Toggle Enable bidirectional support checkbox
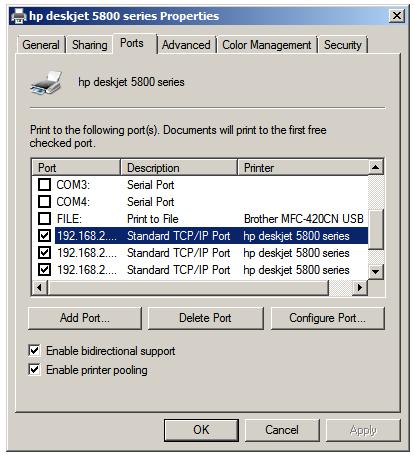Viewport: 414px width, 456px height. (34, 351)
